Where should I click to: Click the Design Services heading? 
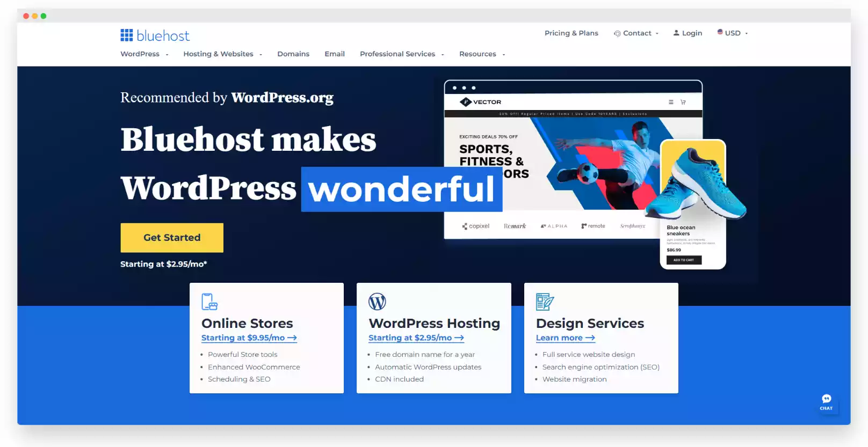590,323
